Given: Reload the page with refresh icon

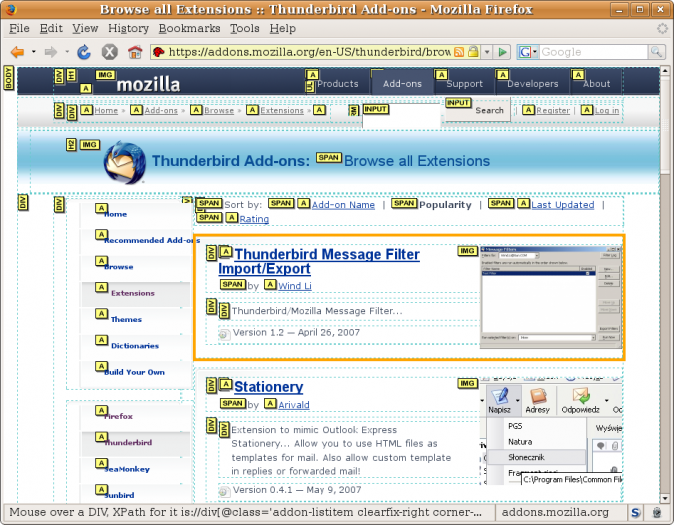Looking at the screenshot, I should point(84,52).
